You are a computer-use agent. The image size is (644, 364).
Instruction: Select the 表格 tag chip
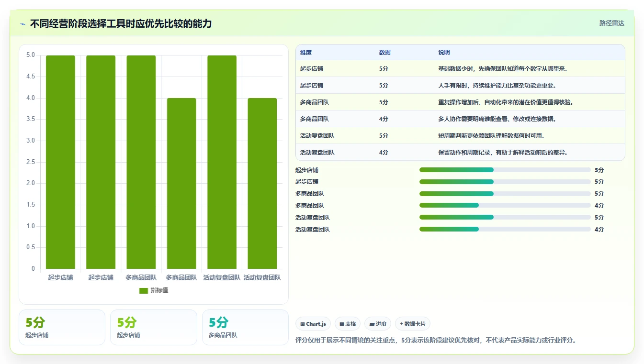(348, 324)
